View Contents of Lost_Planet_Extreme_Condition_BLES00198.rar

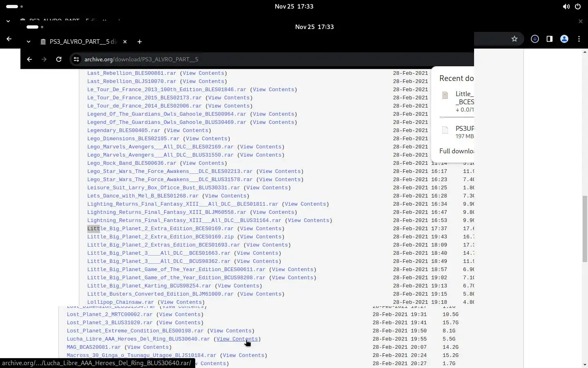pos(231,331)
